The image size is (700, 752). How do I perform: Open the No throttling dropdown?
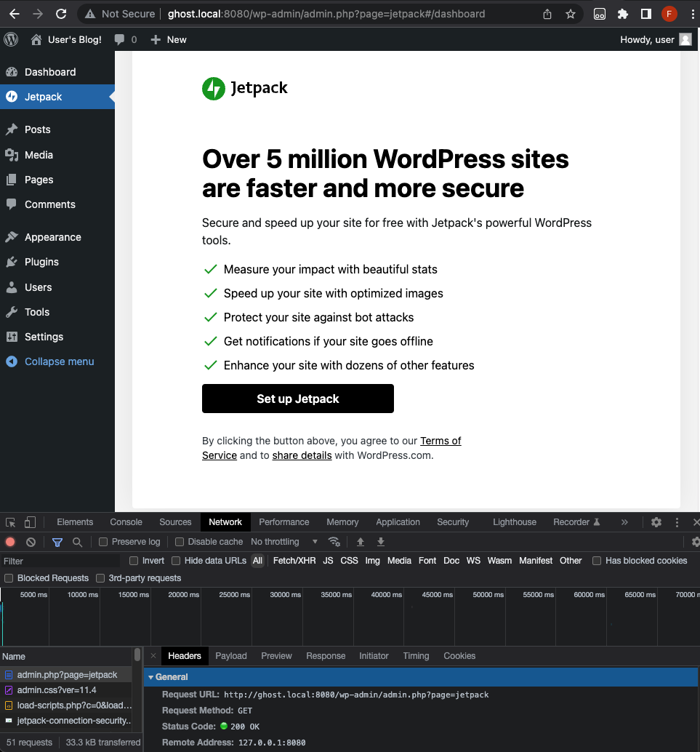[283, 541]
